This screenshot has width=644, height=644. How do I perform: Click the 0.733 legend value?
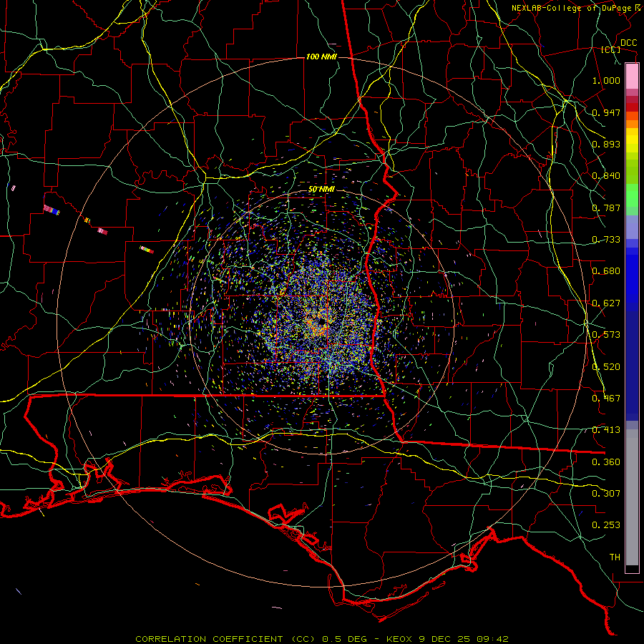tap(606, 240)
